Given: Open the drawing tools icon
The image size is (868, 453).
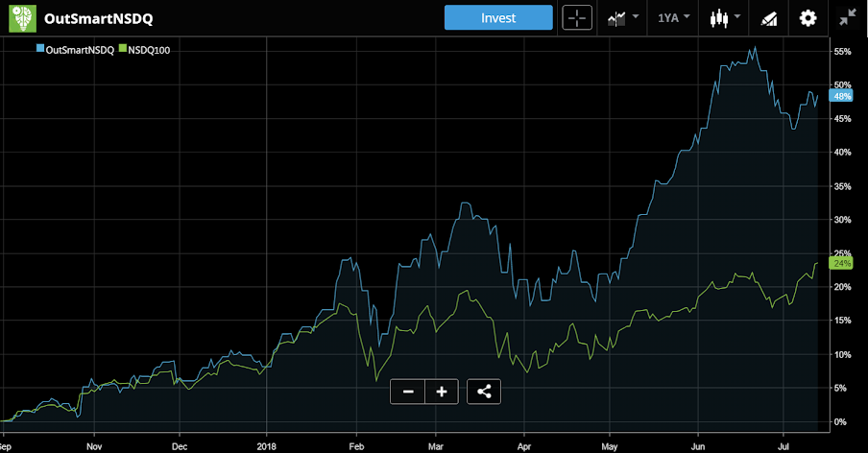Looking at the screenshot, I should tap(769, 19).
